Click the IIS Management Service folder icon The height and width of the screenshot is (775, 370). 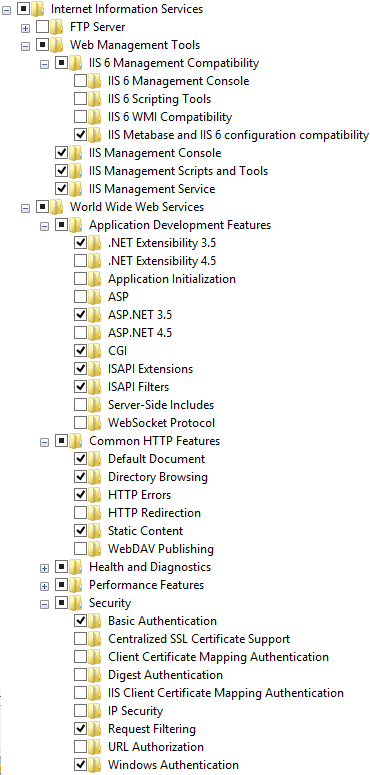tap(76, 189)
